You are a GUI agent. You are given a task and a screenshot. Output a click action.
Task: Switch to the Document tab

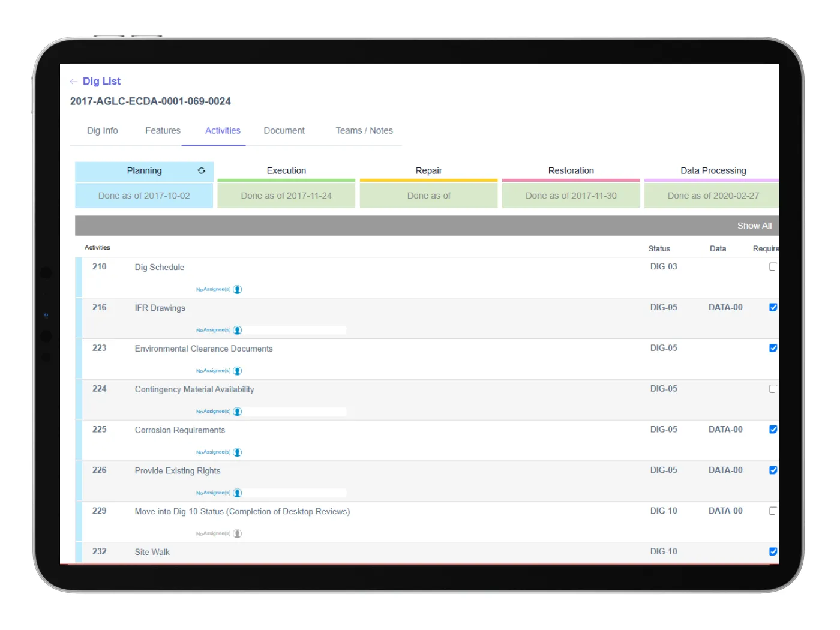(x=284, y=130)
